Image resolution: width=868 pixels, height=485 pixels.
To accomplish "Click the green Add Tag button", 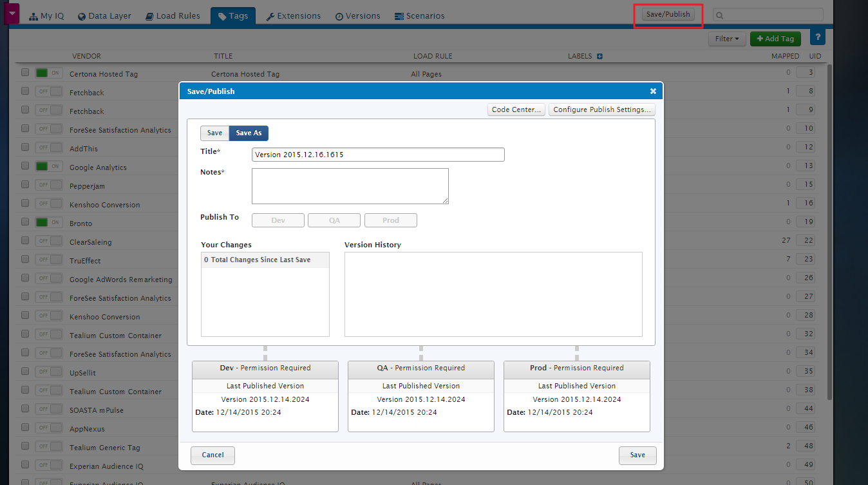I will (x=775, y=39).
